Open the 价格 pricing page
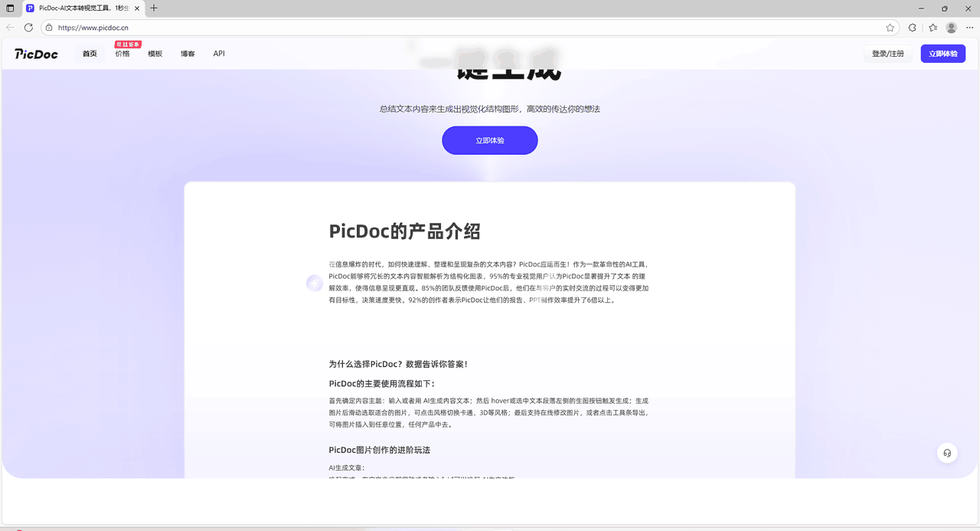980x531 pixels. point(122,54)
